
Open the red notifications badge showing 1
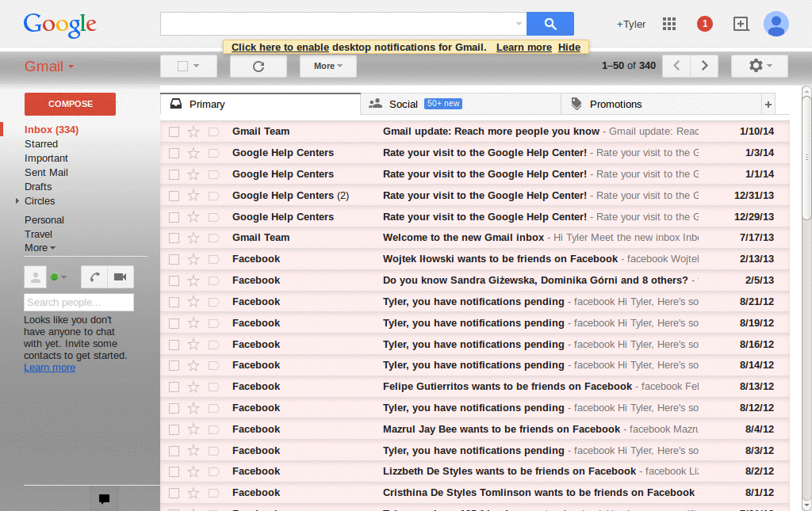704,24
